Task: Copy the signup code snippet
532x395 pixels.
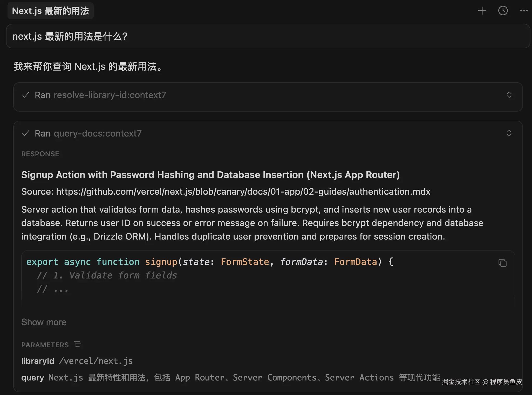Action: (x=502, y=263)
